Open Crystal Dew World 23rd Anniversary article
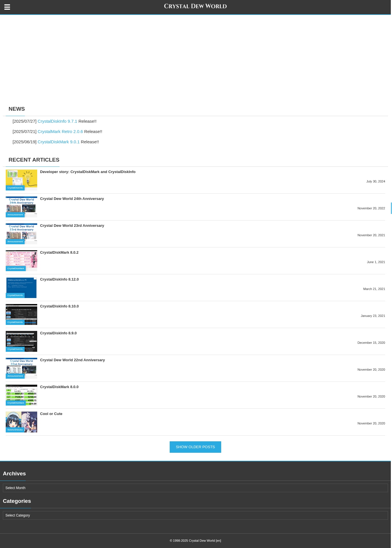The image size is (392, 548). click(72, 226)
